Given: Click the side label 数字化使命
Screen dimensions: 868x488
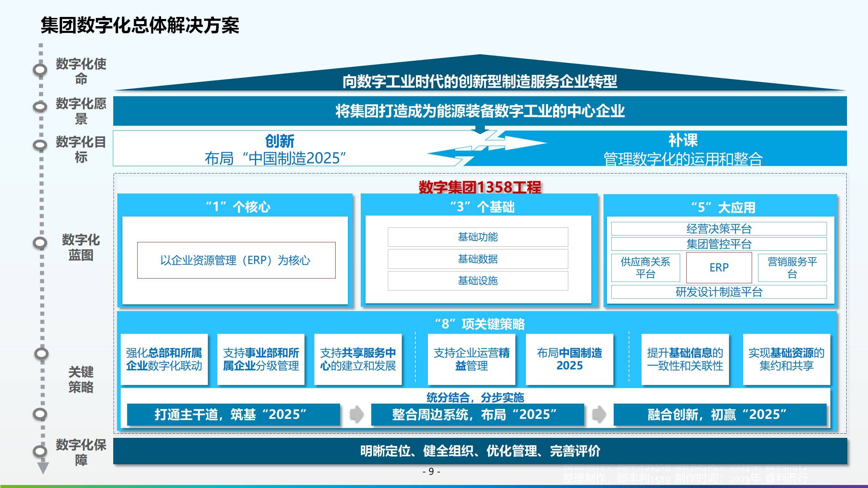Looking at the screenshot, I should 81,71.
